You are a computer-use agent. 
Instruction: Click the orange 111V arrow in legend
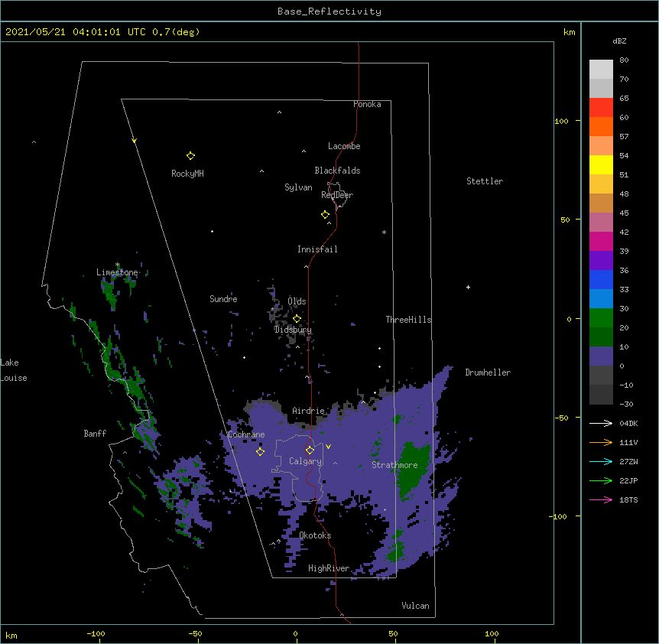click(601, 442)
